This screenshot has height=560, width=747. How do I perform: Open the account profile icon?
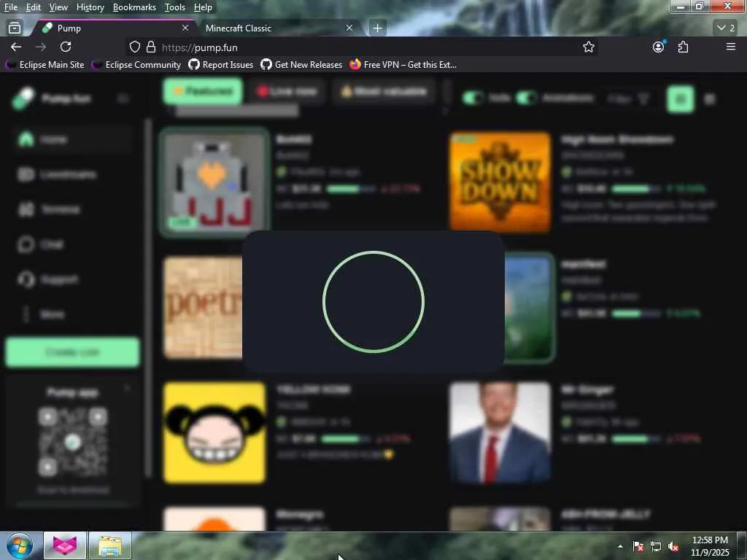tap(659, 47)
